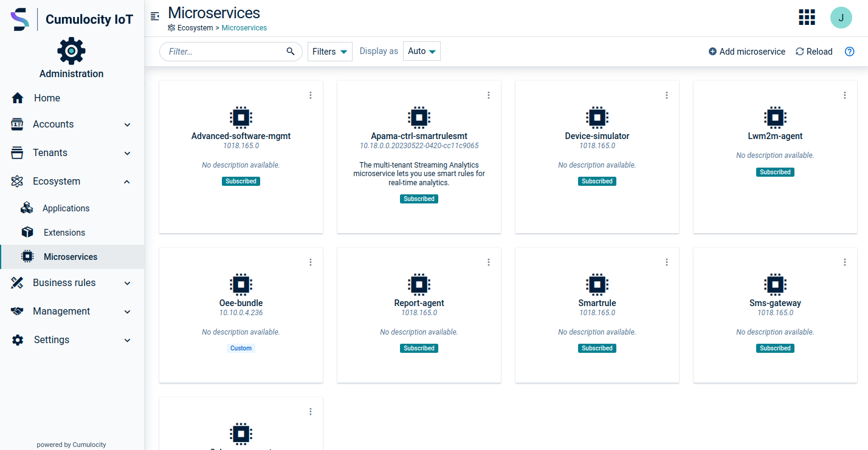Open the help question mark icon
Image resolution: width=868 pixels, height=450 pixels.
(x=850, y=52)
